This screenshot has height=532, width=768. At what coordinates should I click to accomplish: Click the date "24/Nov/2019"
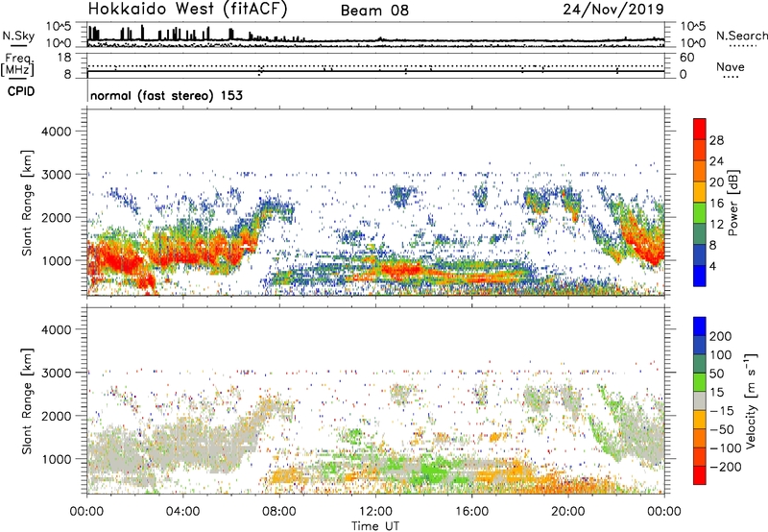click(x=613, y=10)
